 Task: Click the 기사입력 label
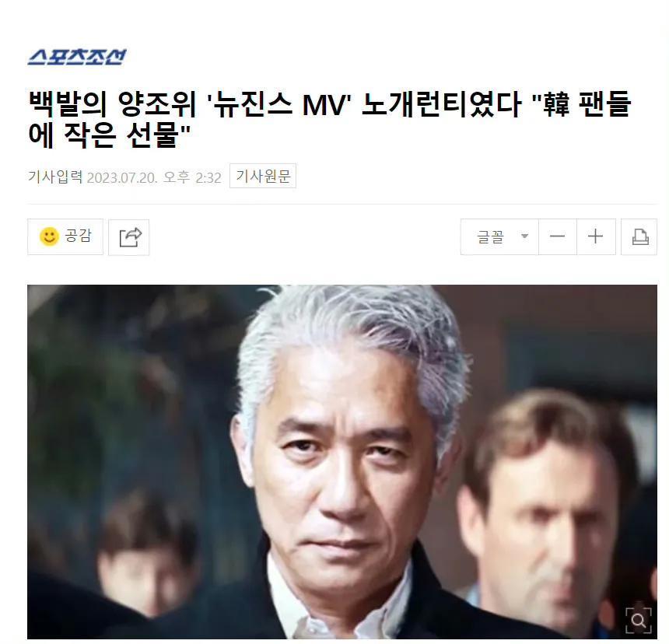[x=55, y=177]
